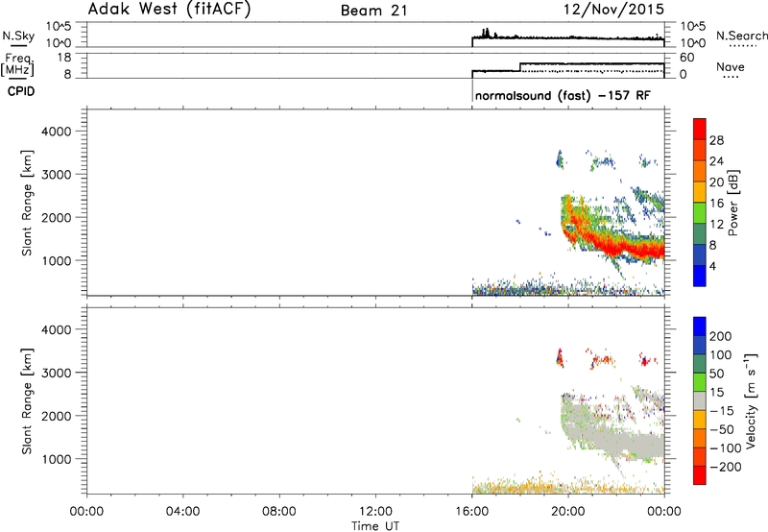This screenshot has width=768, height=532.
Task: Click the '4000' tick of power panel
Action: (x=57, y=132)
